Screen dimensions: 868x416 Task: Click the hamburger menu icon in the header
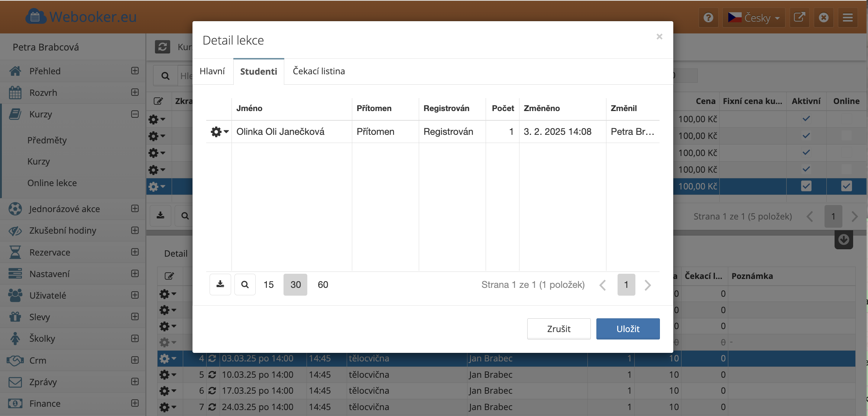tap(848, 17)
